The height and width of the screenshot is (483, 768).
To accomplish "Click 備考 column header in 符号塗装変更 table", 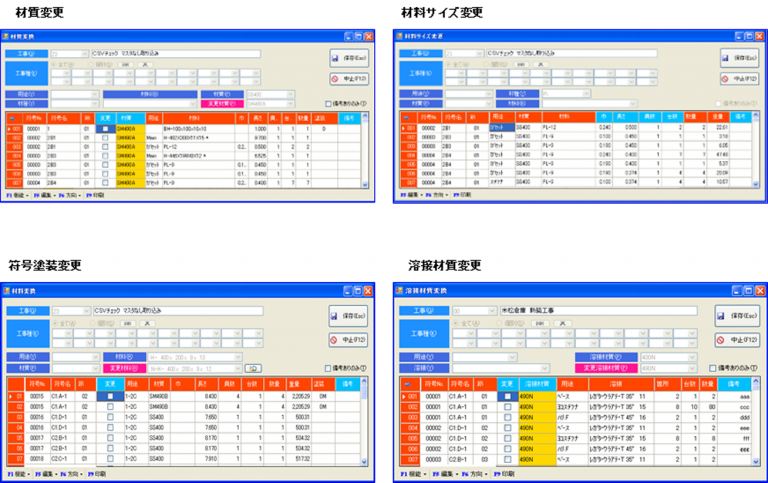I will click(x=347, y=384).
